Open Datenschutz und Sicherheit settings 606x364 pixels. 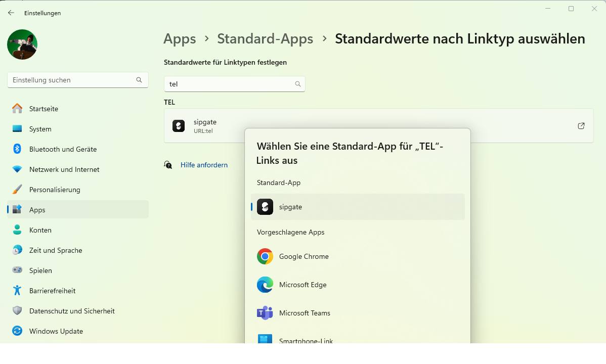[78, 311]
